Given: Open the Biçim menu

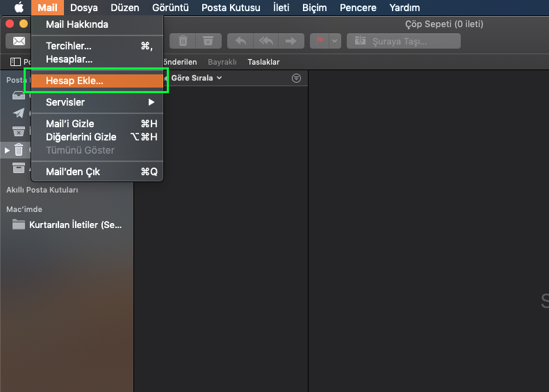Looking at the screenshot, I should coord(314,8).
